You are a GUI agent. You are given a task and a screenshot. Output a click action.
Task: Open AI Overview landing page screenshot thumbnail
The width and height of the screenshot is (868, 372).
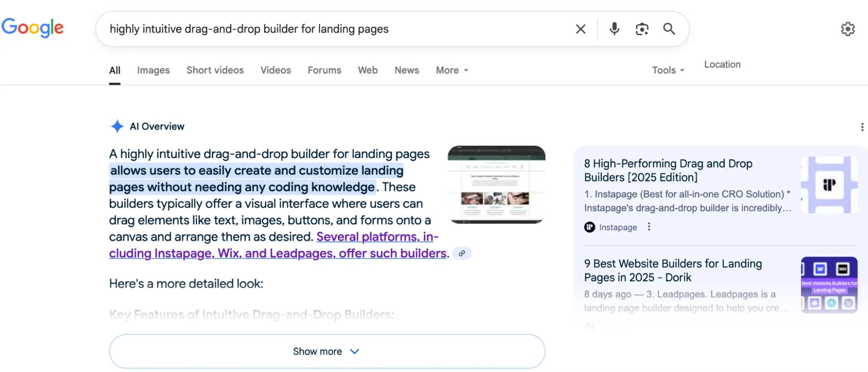(x=496, y=185)
